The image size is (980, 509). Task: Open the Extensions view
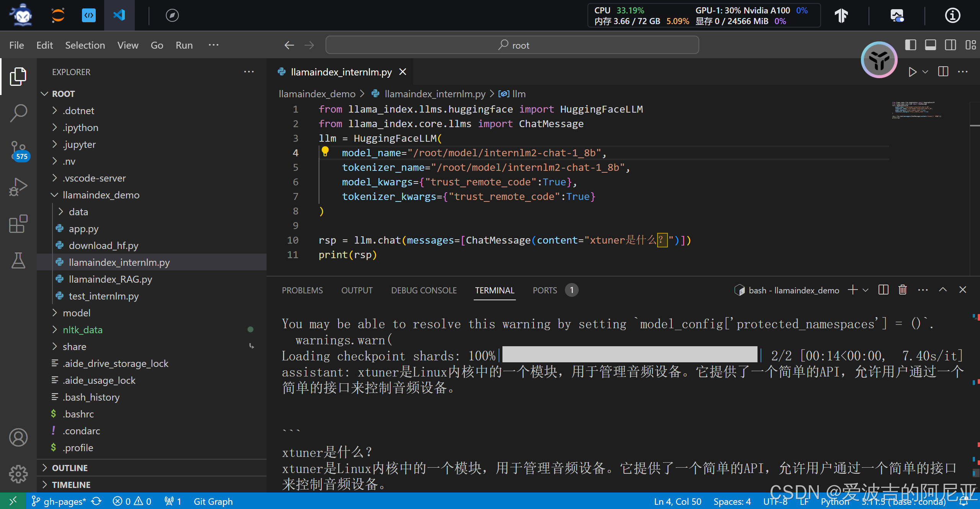[x=18, y=224]
